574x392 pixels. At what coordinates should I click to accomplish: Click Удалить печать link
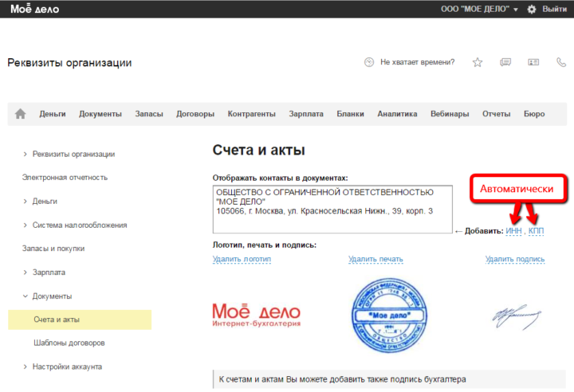pos(375,259)
